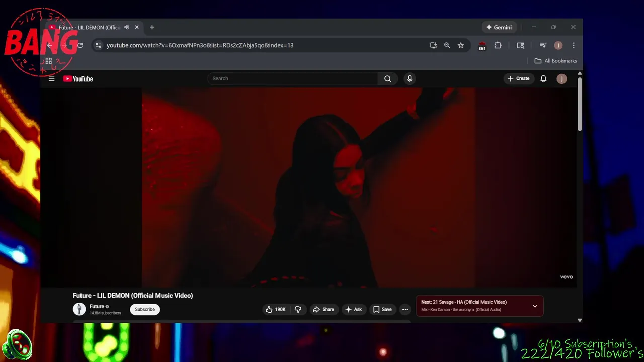Open All Bookmarks folder

555,61
